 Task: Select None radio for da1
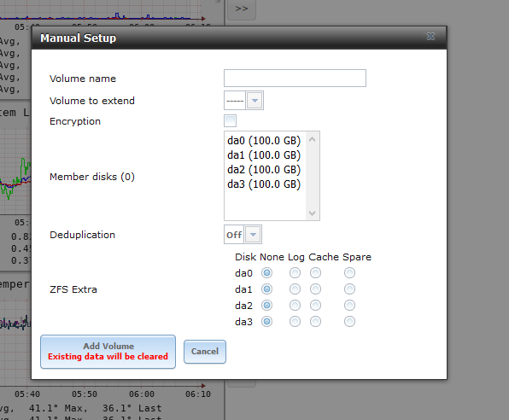click(x=266, y=289)
